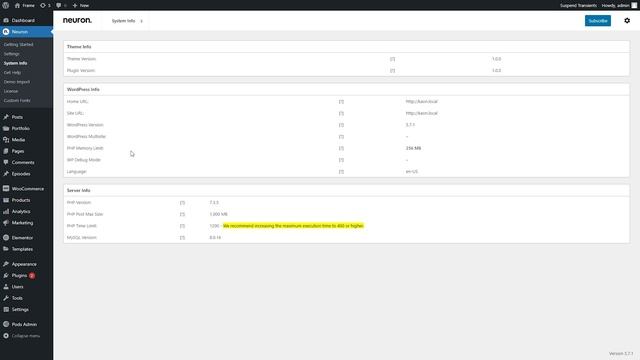Click the neuron. logo in header

click(x=77, y=20)
